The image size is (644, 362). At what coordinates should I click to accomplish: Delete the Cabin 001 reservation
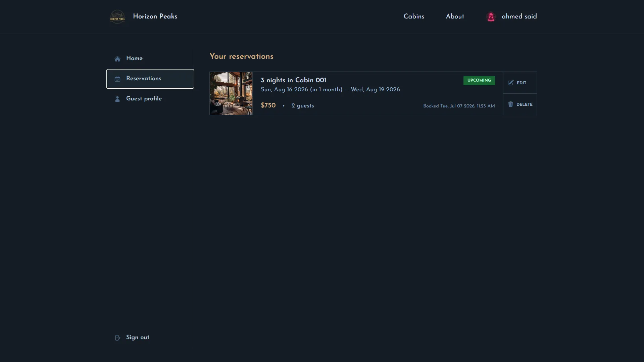point(520,104)
